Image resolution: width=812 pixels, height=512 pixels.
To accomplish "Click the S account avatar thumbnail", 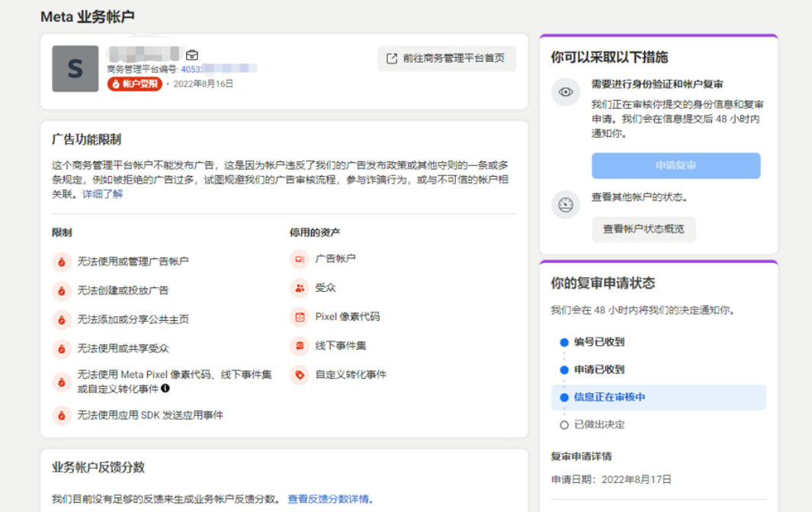I will (x=75, y=69).
